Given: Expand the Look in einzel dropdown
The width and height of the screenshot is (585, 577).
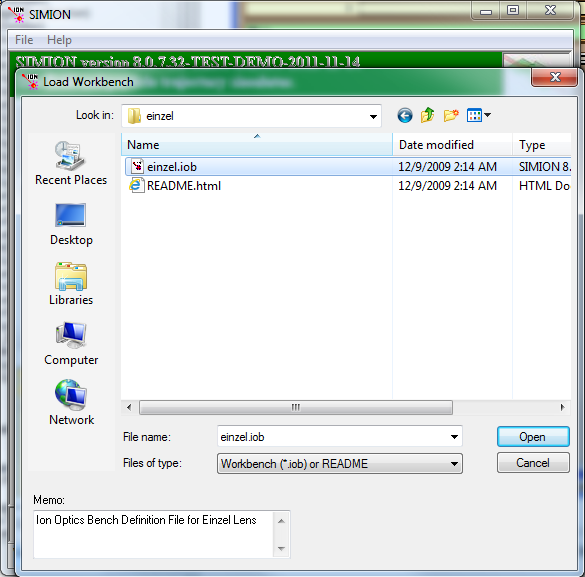Looking at the screenshot, I should [x=373, y=116].
